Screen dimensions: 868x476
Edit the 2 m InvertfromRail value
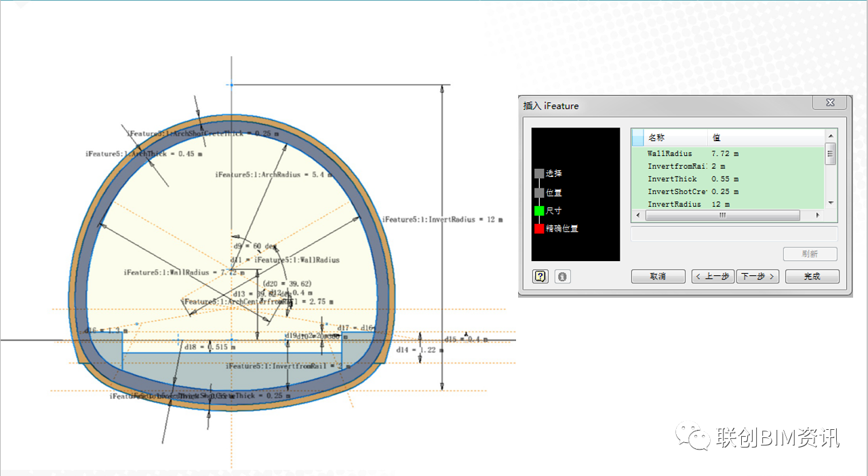tap(718, 166)
